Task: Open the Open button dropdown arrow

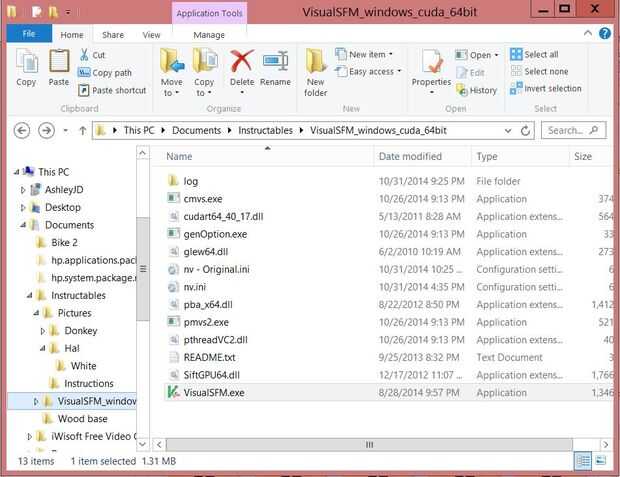Action: pos(497,55)
